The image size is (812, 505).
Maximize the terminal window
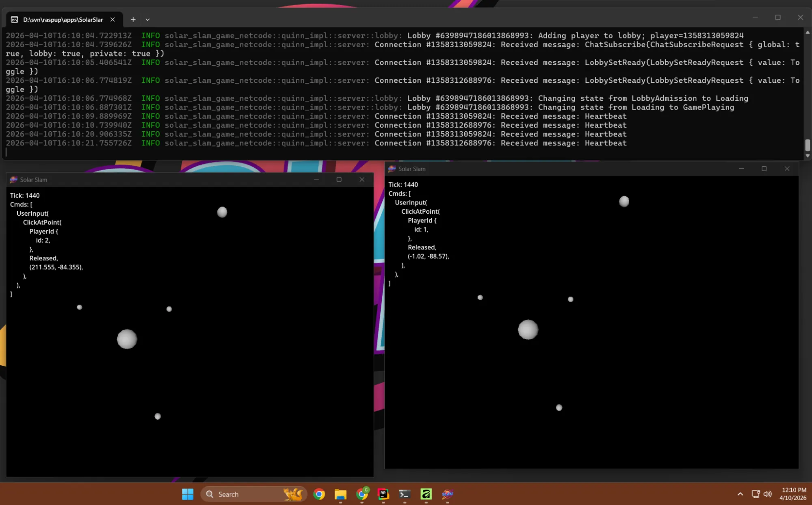pos(777,17)
